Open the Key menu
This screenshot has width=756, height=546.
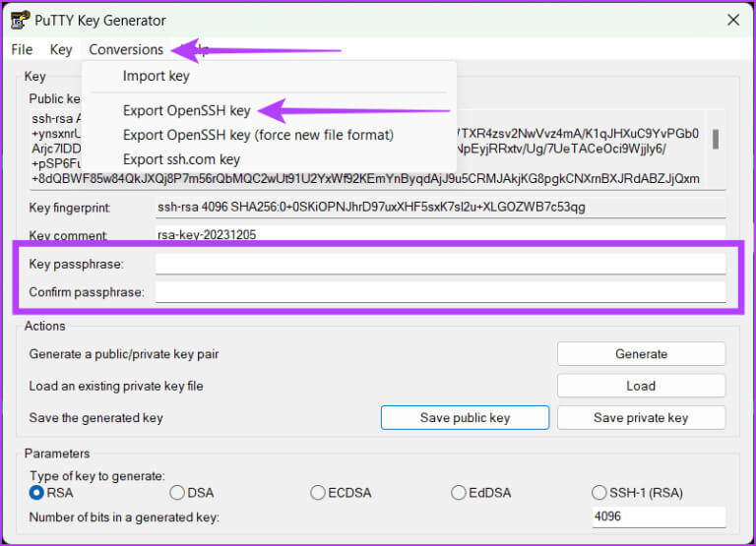coord(61,49)
